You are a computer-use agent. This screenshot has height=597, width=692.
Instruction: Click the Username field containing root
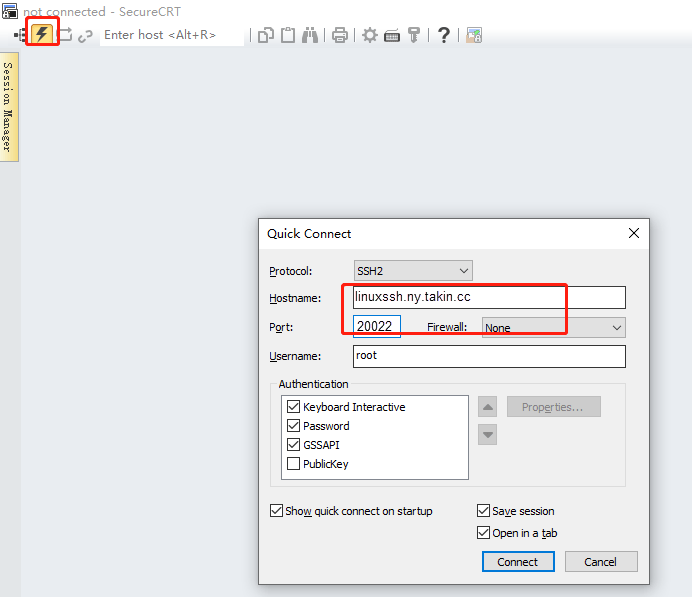coord(489,356)
